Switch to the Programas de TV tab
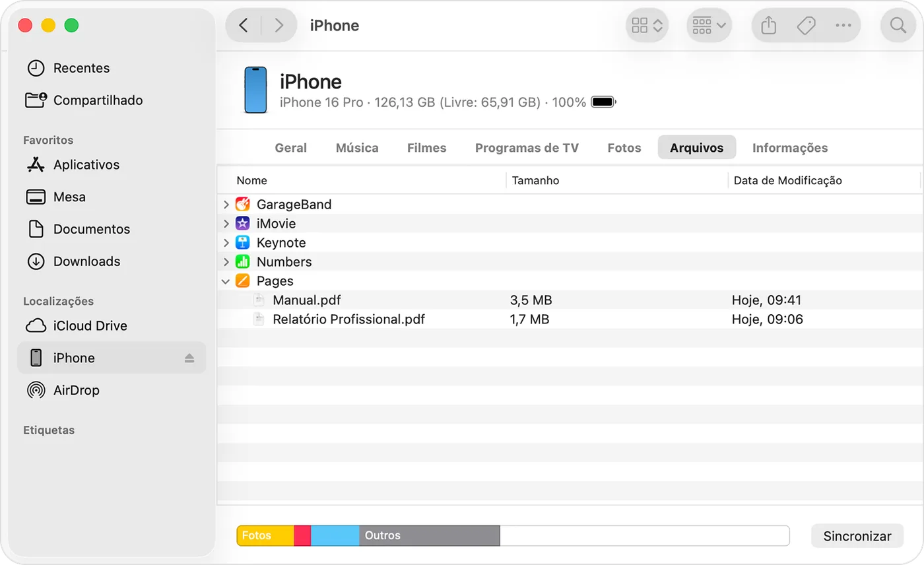 click(527, 148)
